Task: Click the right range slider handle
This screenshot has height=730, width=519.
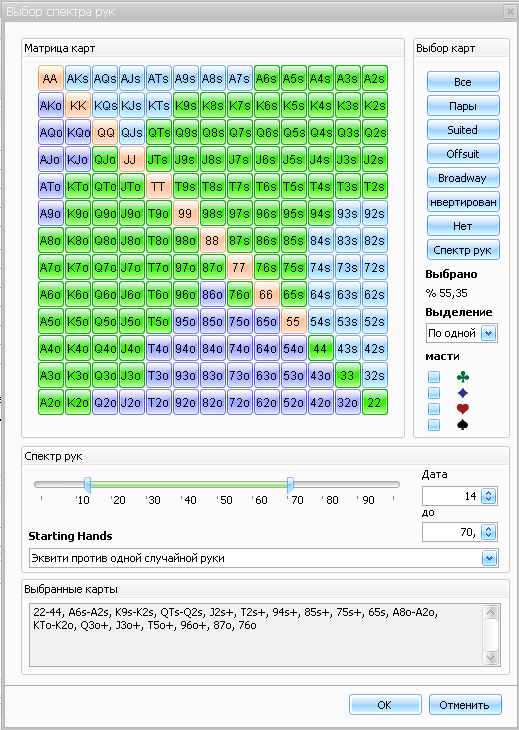Action: pos(290,485)
